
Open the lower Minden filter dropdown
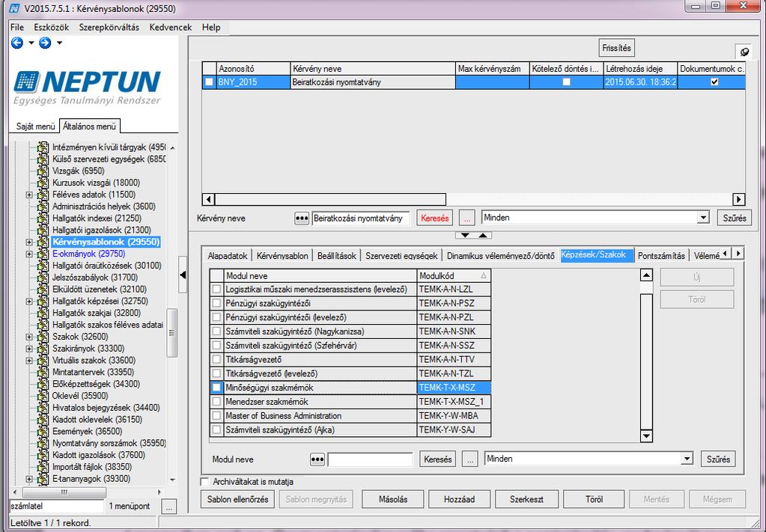[687, 459]
